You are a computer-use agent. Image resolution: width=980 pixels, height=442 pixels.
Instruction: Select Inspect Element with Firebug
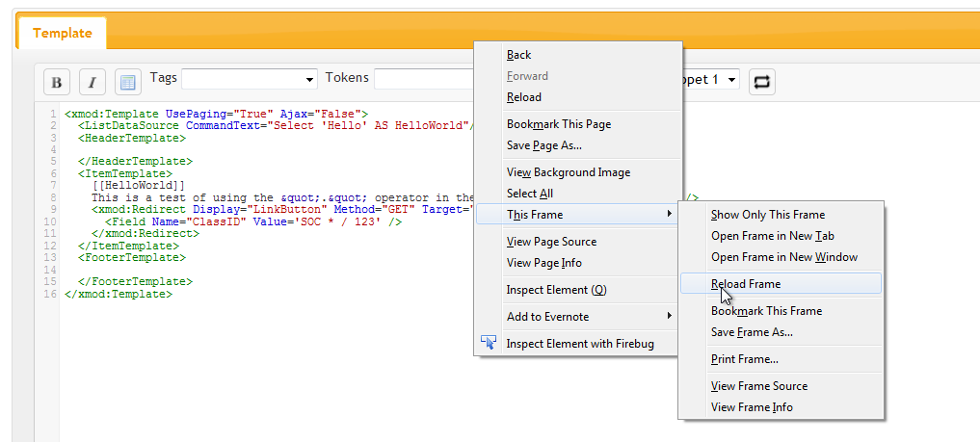(x=579, y=344)
